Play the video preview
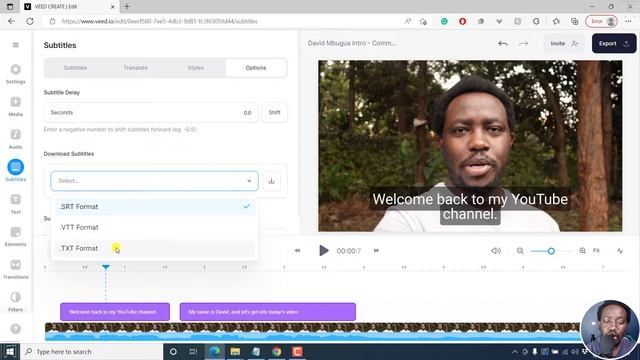 [x=324, y=250]
